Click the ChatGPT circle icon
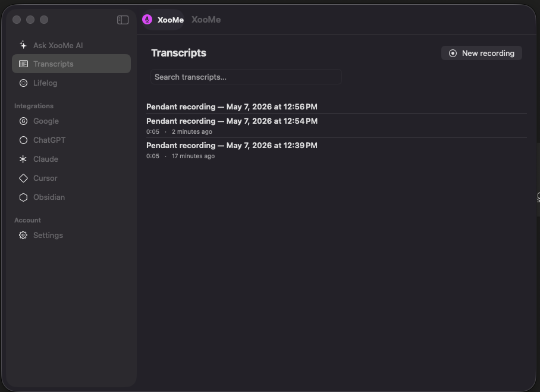This screenshot has width=540, height=392. tap(23, 140)
